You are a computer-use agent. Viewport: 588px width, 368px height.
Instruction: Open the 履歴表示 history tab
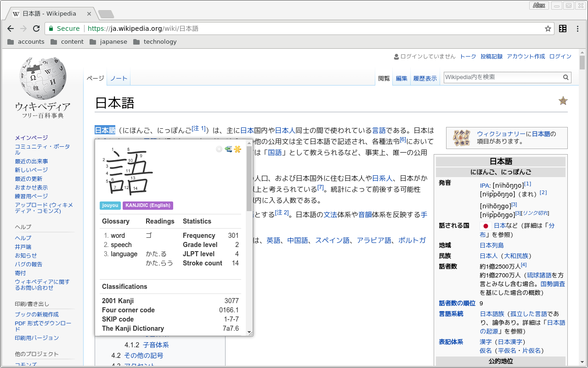point(425,78)
